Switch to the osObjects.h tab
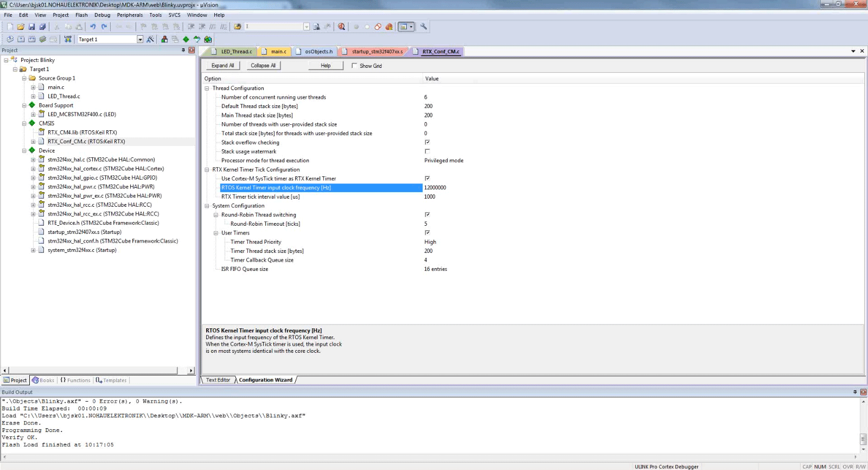The width and height of the screenshot is (868, 470). (314, 52)
